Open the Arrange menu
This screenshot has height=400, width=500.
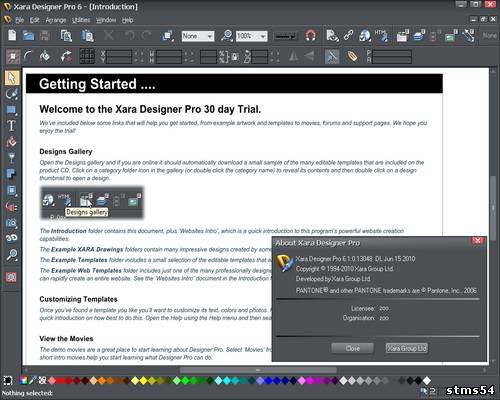tap(56, 20)
